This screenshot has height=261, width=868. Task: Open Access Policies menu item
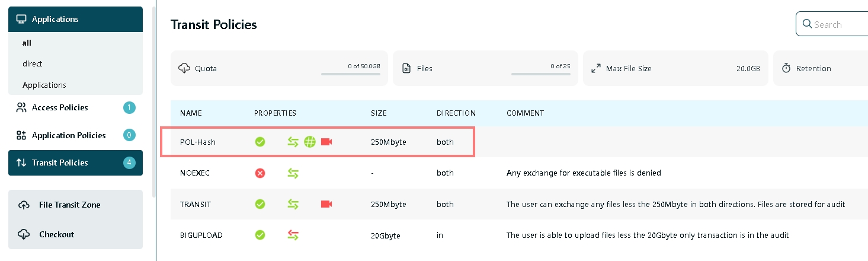tap(60, 107)
